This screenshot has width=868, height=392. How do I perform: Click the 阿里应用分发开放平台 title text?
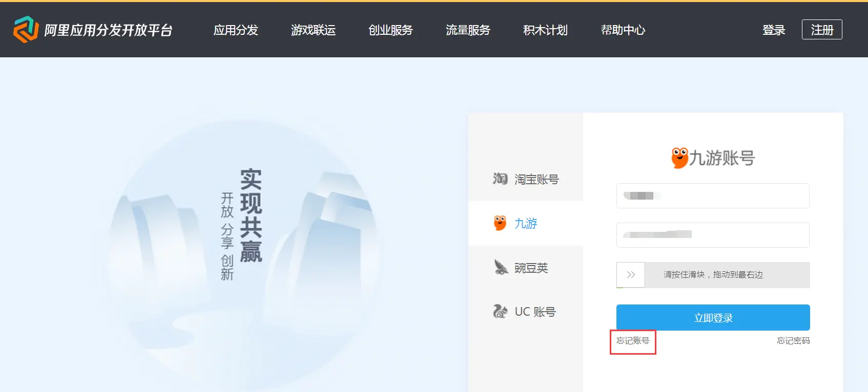(108, 30)
